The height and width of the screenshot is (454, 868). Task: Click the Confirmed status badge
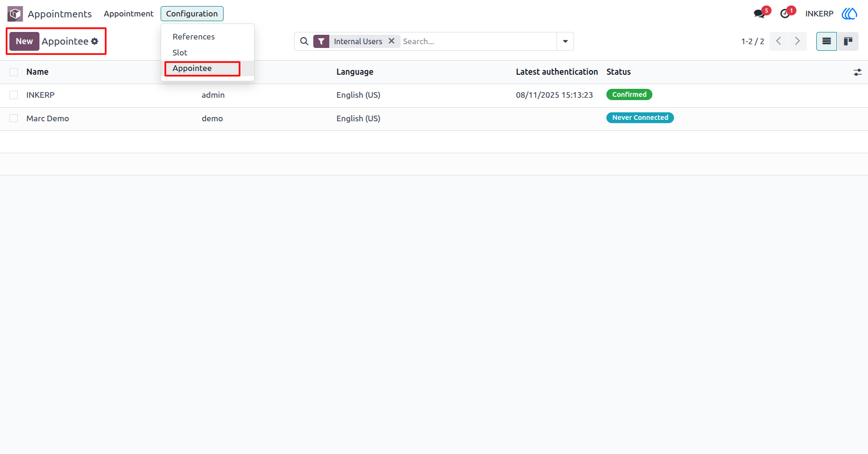(x=629, y=94)
